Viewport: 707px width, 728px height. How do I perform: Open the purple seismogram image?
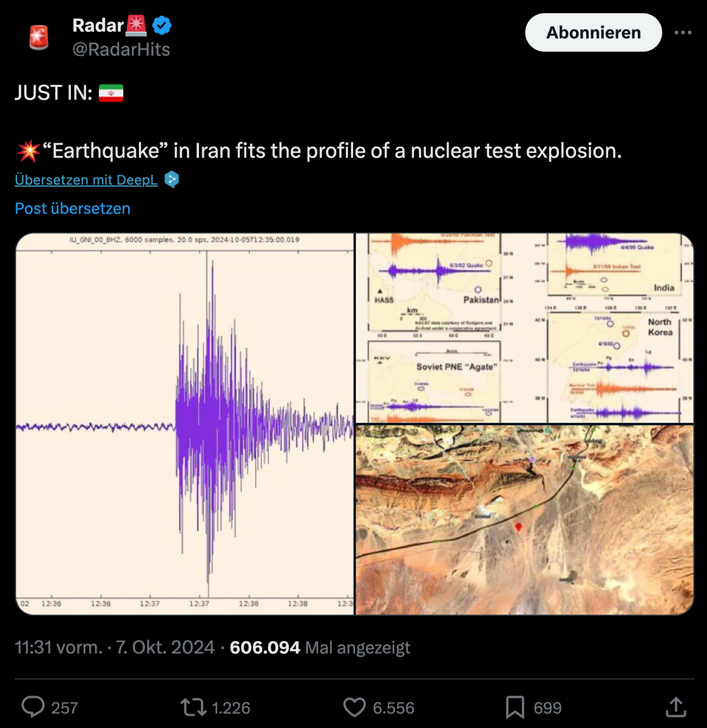184,423
